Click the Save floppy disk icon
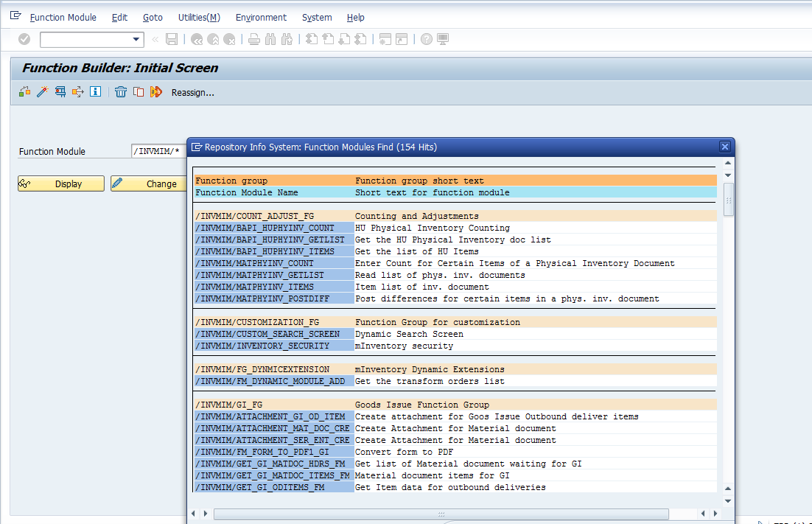The height and width of the screenshot is (524, 812). point(172,39)
